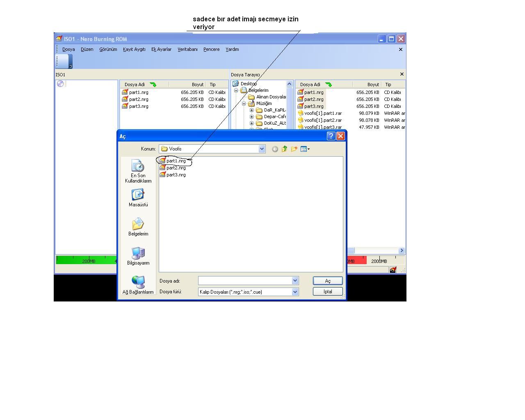
Task: Go to Ağ Bağlantılarım place
Action: coord(138,285)
